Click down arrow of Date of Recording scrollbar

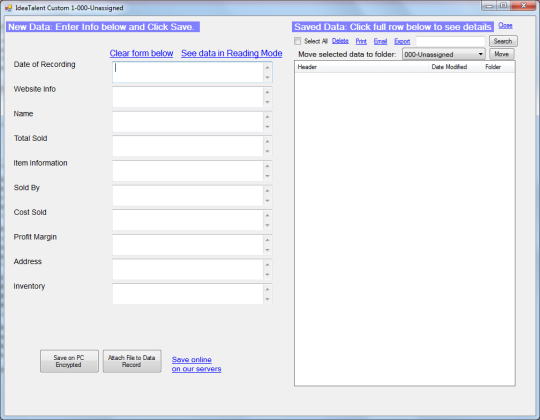click(x=268, y=77)
